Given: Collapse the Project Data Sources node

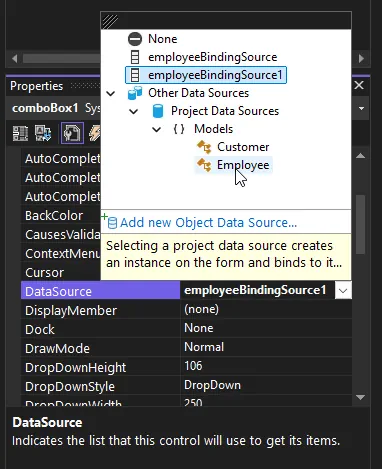Looking at the screenshot, I should [x=134, y=111].
